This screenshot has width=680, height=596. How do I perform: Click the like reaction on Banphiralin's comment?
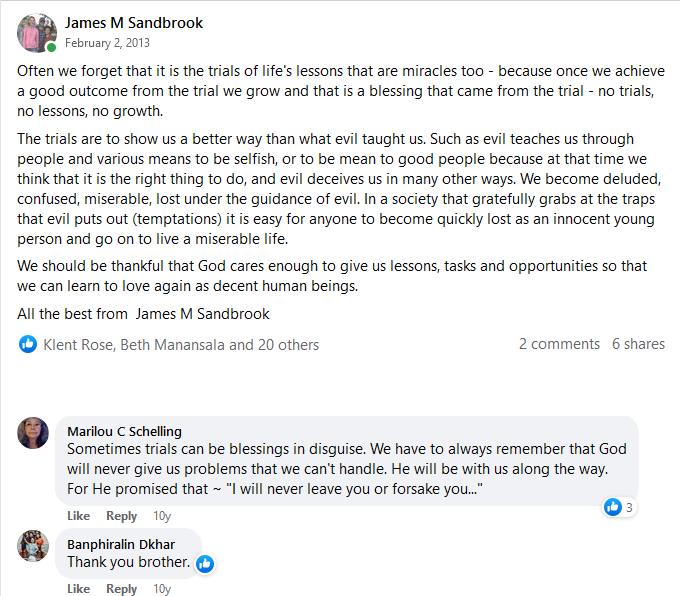(205, 564)
